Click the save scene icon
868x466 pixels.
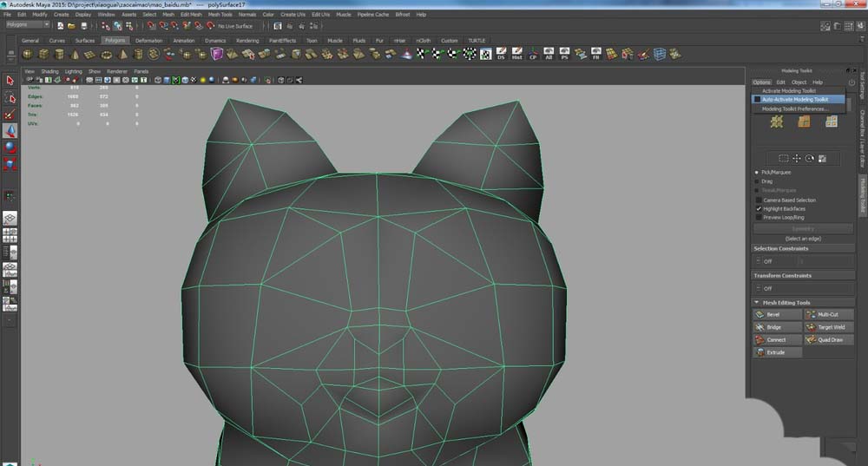(85, 26)
